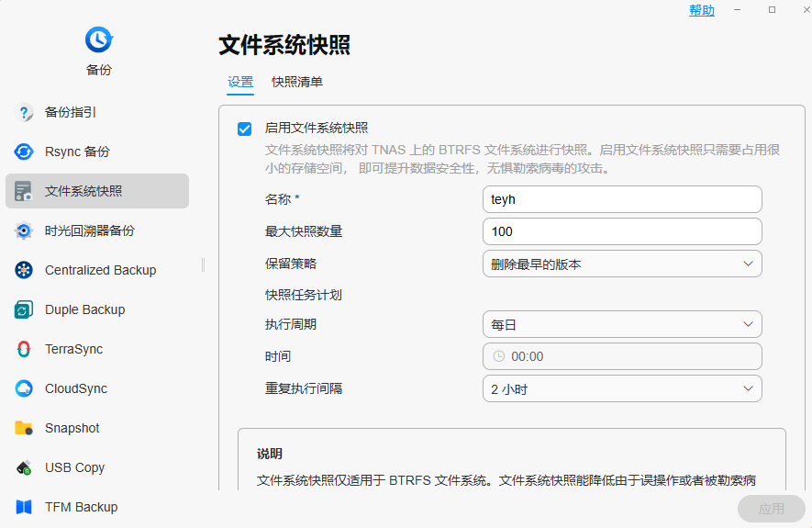Click the Snapshot folder icon
Viewport: 812px width, 528px height.
[x=24, y=429]
